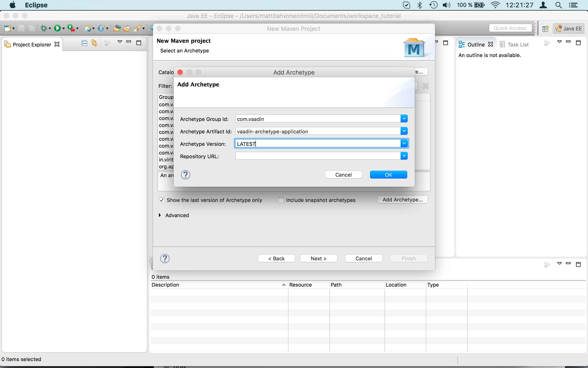The image size is (588, 368).
Task: Click the Open Perspective icon
Action: 545,29
